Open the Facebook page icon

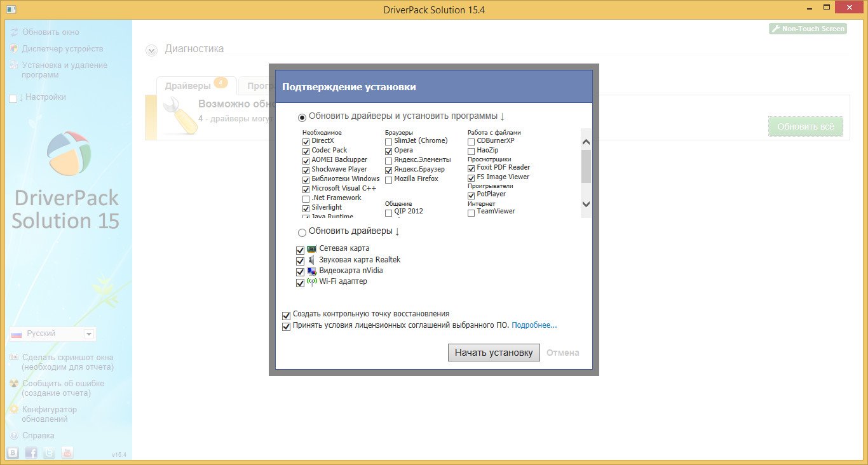point(31,453)
